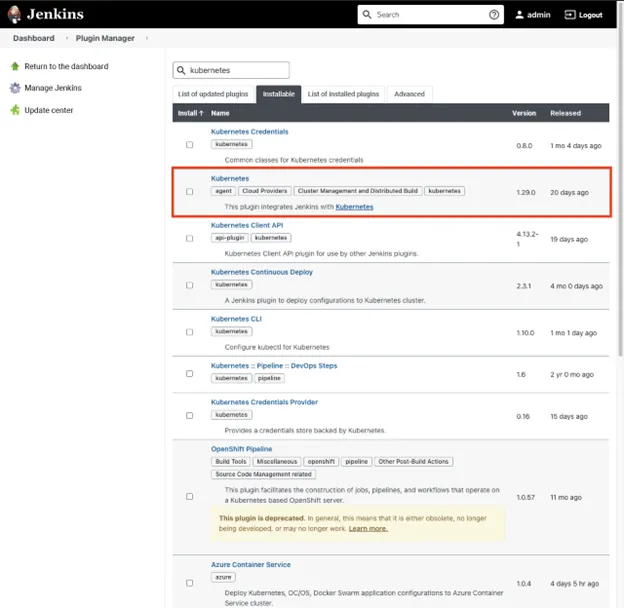The height and width of the screenshot is (608, 624).
Task: Click the page vertical scrollbar
Action: (620, 179)
